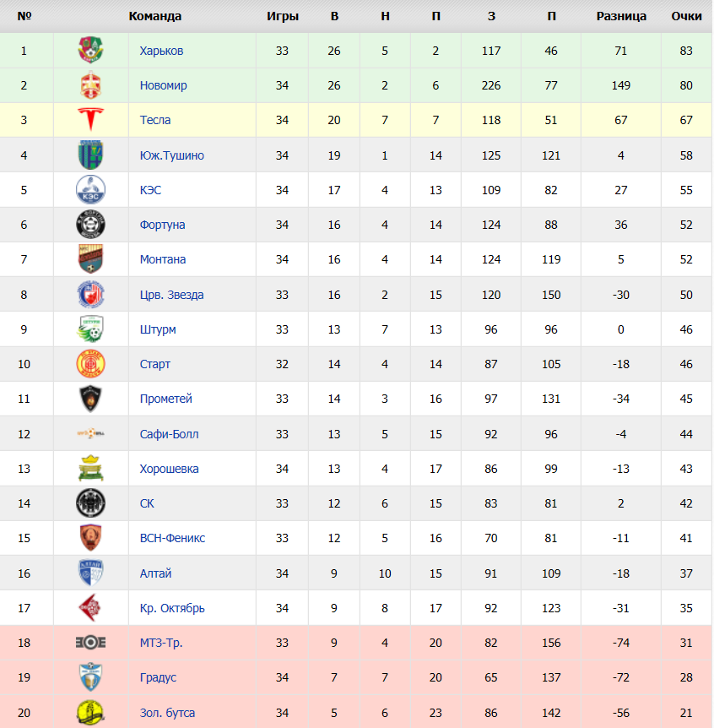
Task: Open the Црв. Звезда team page
Action: pos(171,295)
